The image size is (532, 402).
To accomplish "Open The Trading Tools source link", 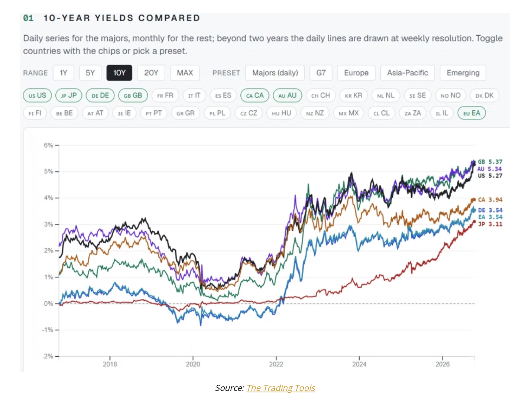I will click(280, 388).
